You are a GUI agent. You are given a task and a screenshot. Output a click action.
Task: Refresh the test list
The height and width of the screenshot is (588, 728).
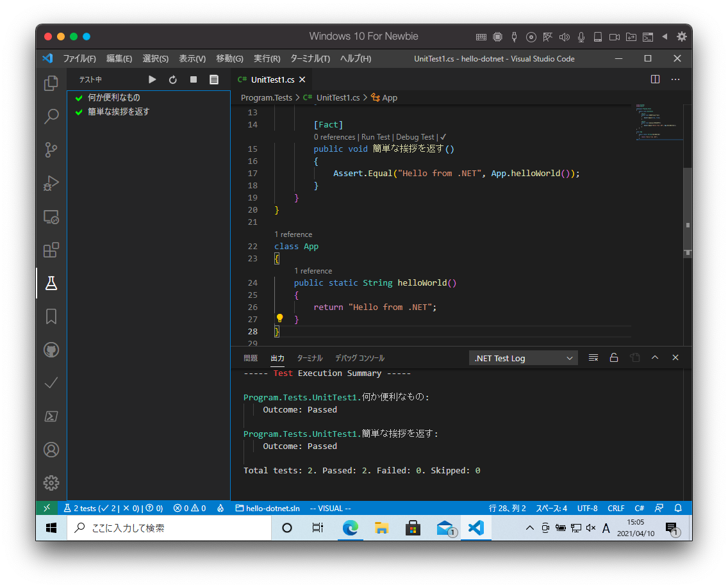coord(173,79)
